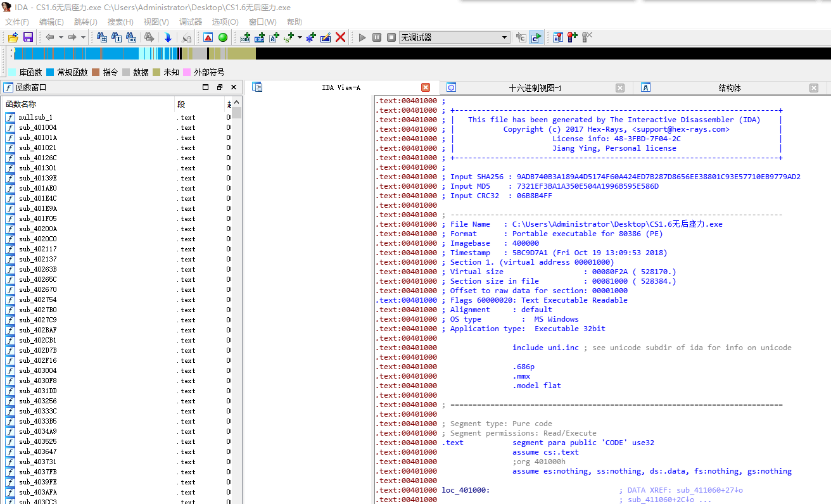The height and width of the screenshot is (504, 831).
Task: Click the breakpoint list icon
Action: (557, 37)
